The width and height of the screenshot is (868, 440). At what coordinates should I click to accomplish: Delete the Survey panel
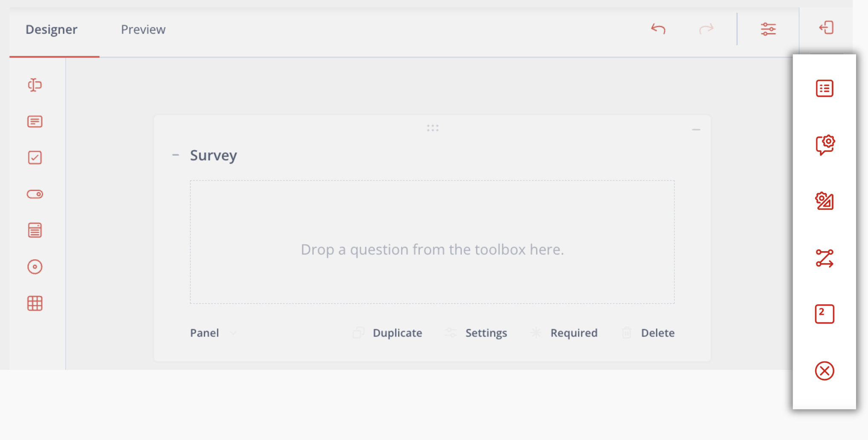click(x=648, y=333)
